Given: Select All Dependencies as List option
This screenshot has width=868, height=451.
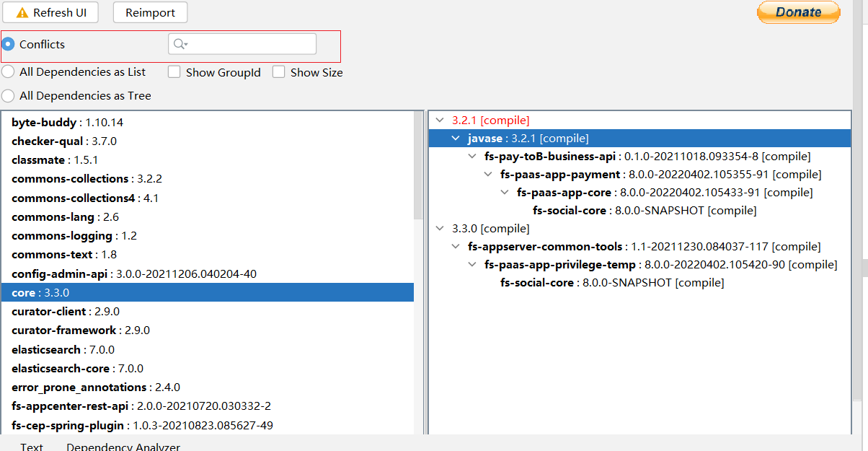Looking at the screenshot, I should pos(8,72).
